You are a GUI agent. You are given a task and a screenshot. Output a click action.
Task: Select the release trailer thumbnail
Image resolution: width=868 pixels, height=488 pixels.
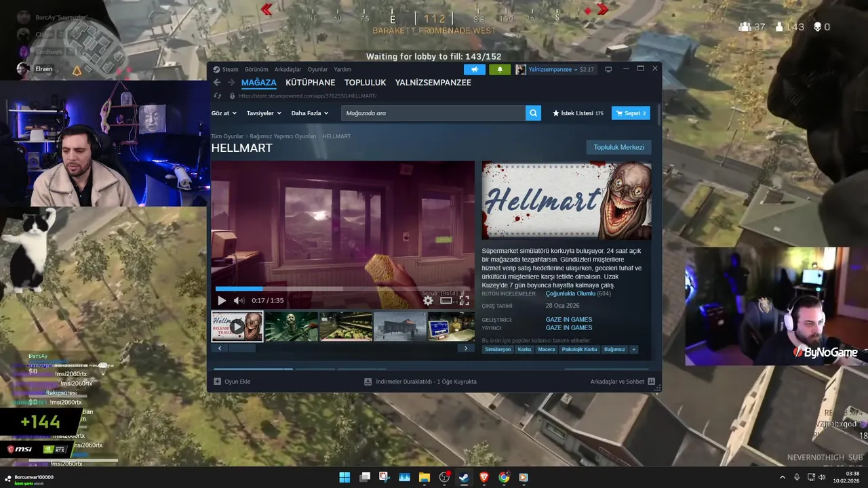237,327
